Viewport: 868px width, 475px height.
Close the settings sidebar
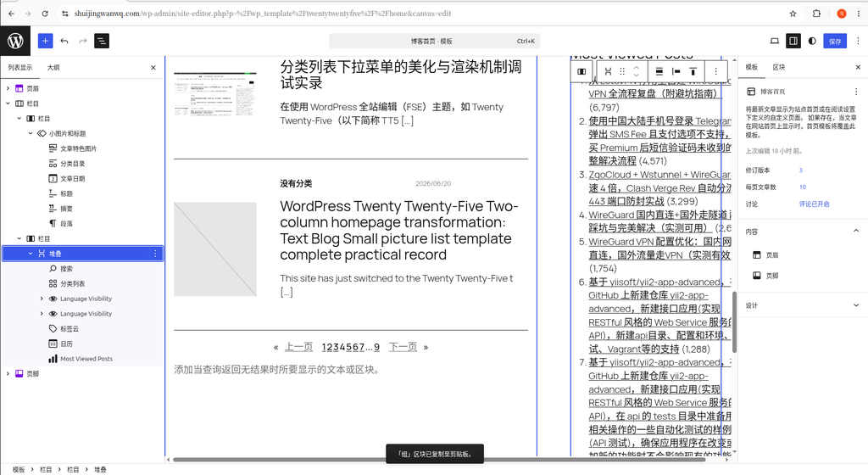point(858,67)
